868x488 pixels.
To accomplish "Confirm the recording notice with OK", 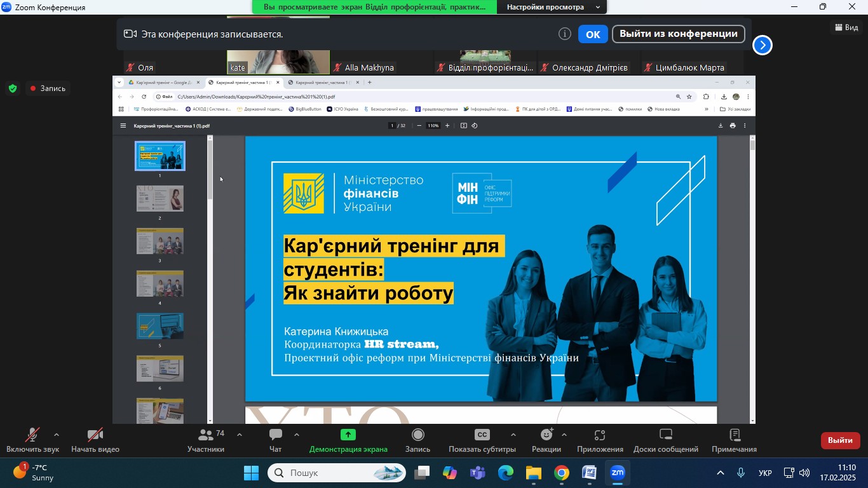I will tap(593, 34).
